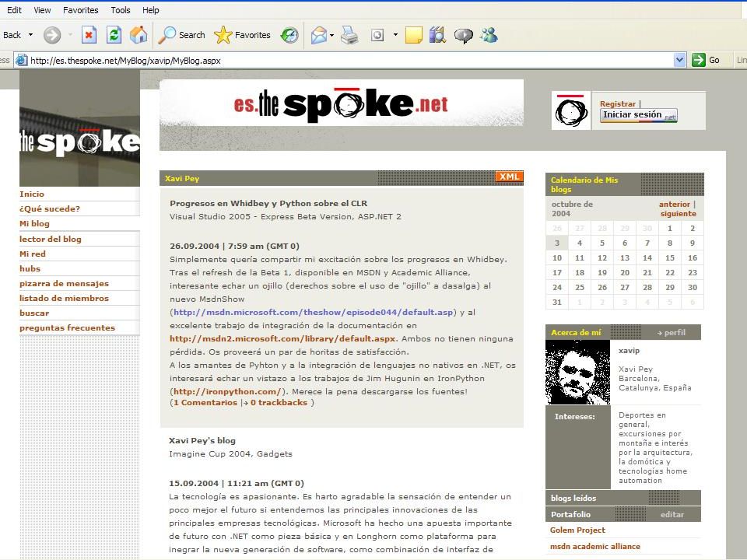The width and height of the screenshot is (747, 560).
Task: Click xavip profile avatar image
Action: point(578,373)
